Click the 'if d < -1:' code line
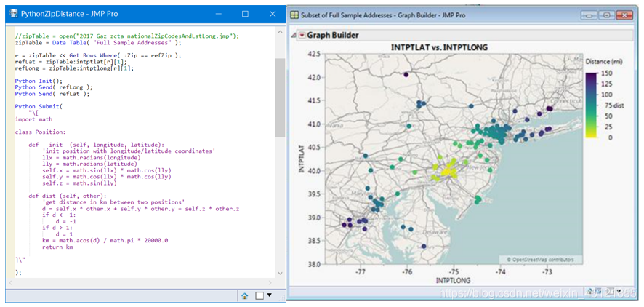 click(x=58, y=215)
